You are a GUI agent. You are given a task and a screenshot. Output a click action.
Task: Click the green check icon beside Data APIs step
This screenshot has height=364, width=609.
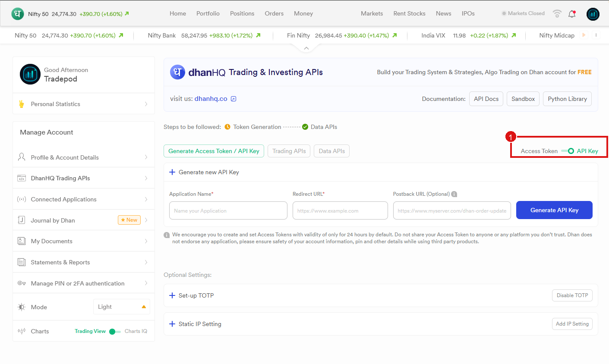[x=305, y=127]
